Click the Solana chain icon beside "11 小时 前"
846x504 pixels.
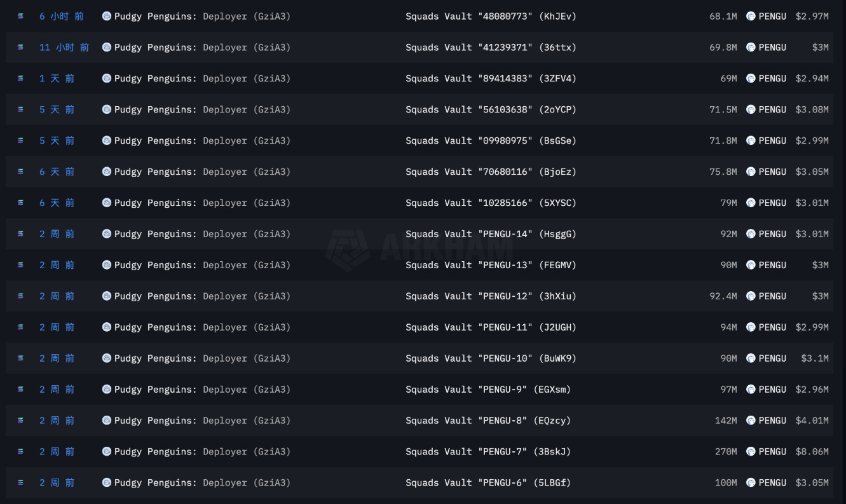tap(20, 48)
